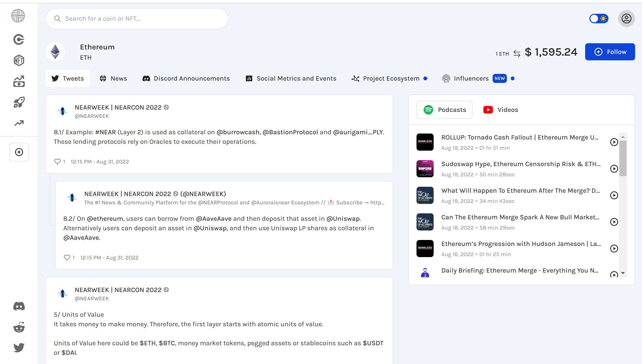Open Discord link in sidebar bottom
Viewport: 642px width, 364px height.
pos(19,306)
